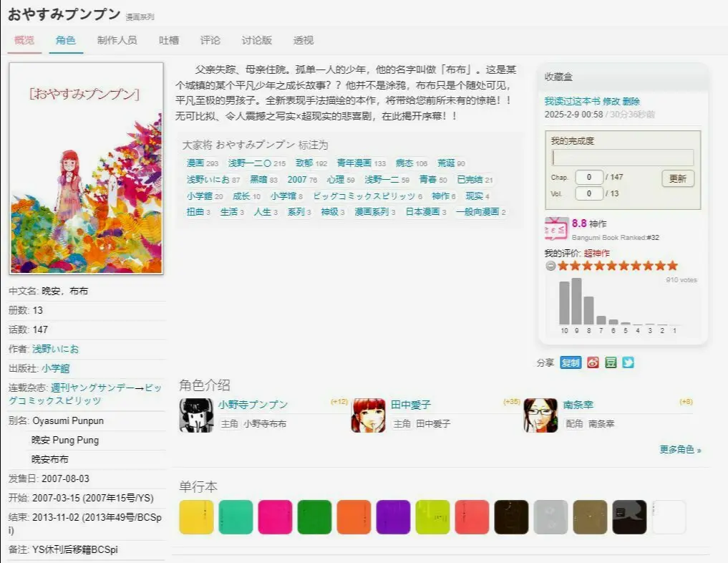Screen dimensions: 728x563
Task: Click the 复制 copy share button
Action: (571, 362)
